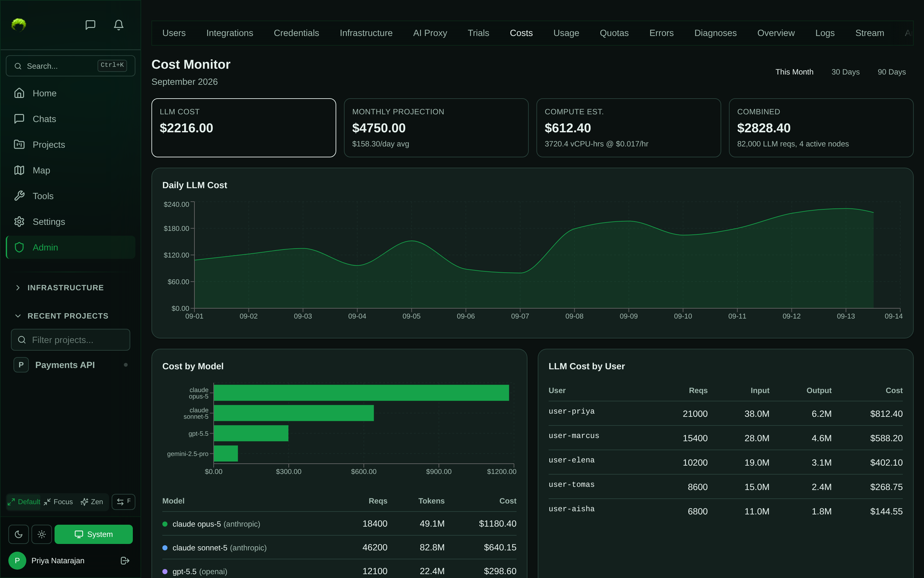Click the Payments API project avatar P
This screenshot has width=924, height=578.
click(x=21, y=365)
